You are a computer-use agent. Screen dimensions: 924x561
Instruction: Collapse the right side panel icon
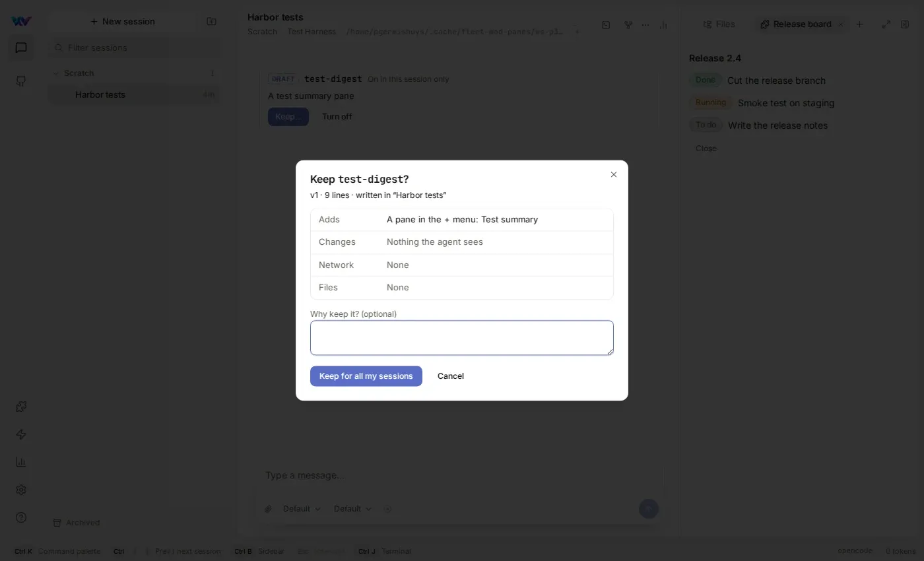pos(905,24)
